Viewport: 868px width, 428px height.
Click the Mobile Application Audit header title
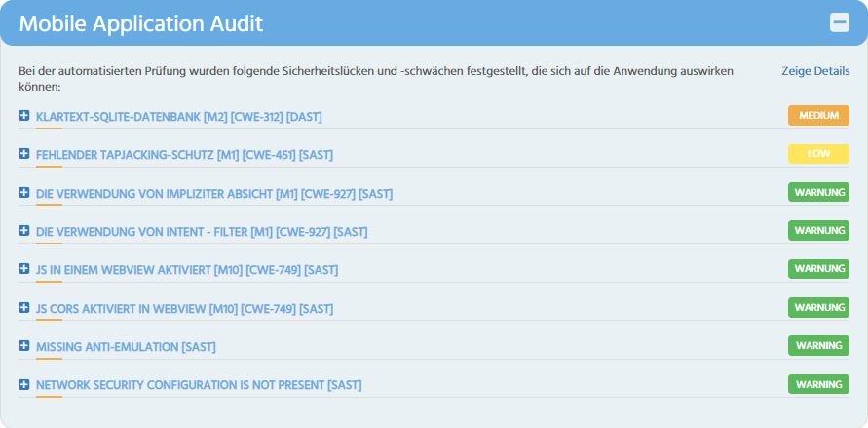[x=141, y=23]
